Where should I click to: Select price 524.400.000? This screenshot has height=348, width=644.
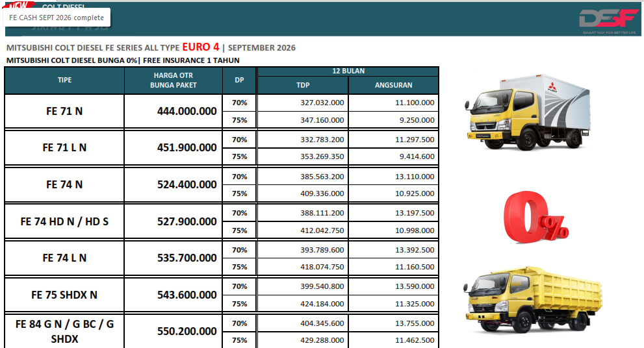pos(187,184)
